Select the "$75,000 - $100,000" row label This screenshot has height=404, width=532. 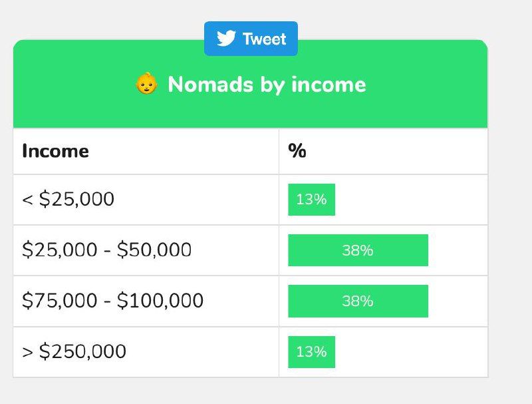[x=112, y=301]
